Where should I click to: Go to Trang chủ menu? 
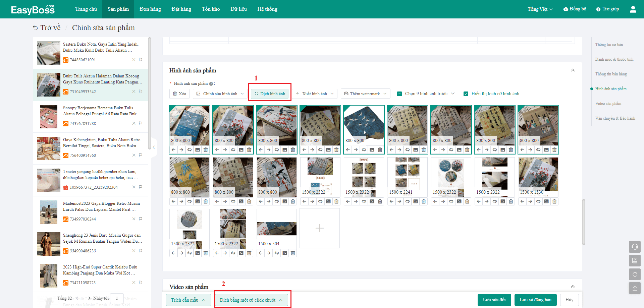(86, 9)
